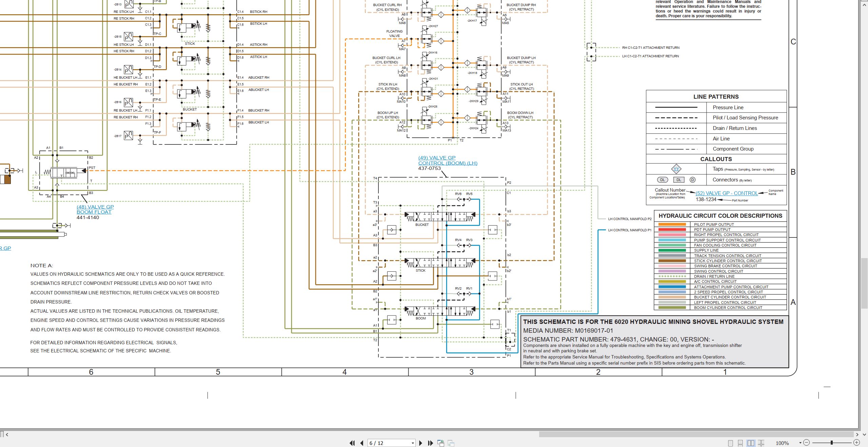Click the STICK CYLINDER CONTROL CIRCUIT brown swatch
Screen dimensions: 868x447
pos(672,261)
